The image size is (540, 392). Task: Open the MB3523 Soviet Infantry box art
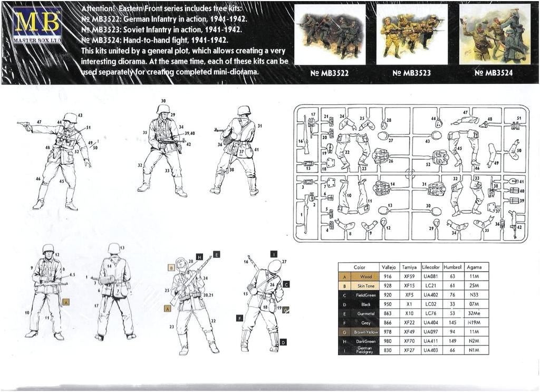pos(411,34)
